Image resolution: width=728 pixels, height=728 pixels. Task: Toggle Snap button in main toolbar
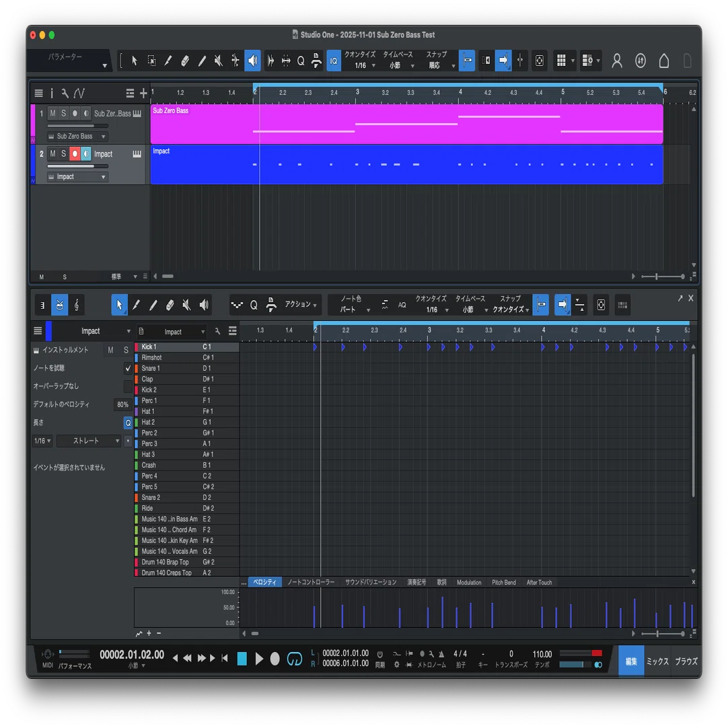(x=467, y=61)
